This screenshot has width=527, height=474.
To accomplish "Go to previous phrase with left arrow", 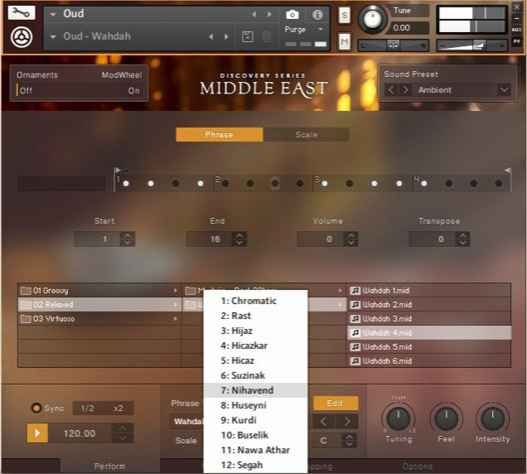I will tap(323, 422).
